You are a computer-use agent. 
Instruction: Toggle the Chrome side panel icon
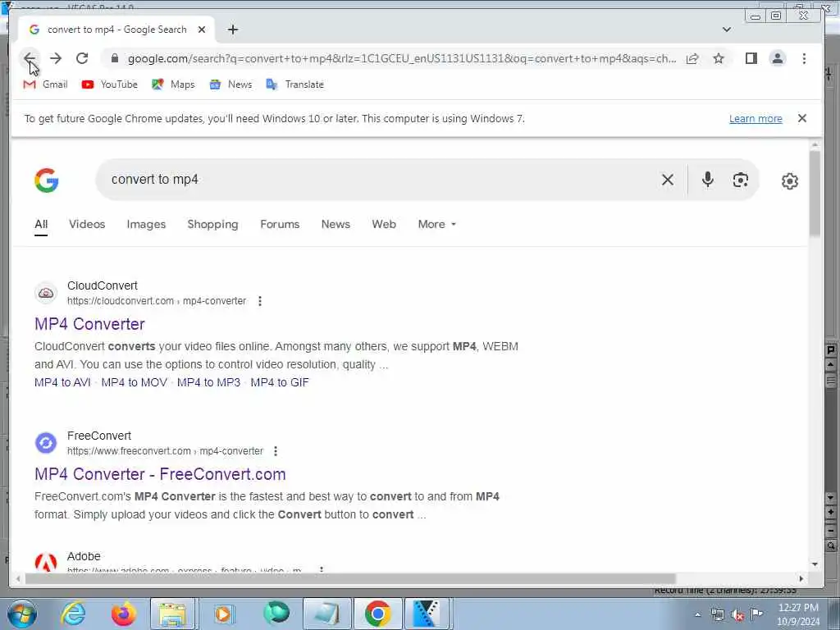click(x=751, y=58)
